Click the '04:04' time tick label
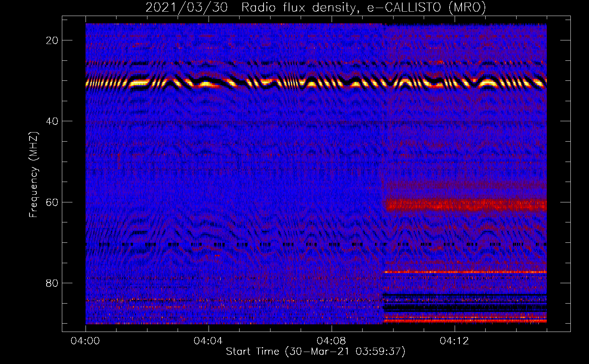589x364 pixels. click(208, 341)
